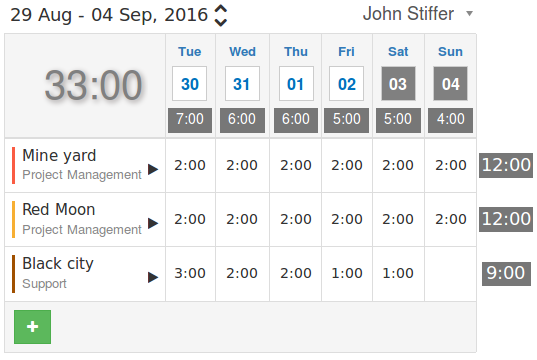
Task: Edit Mine yard Friday 2:00 entry
Action: pos(347,165)
